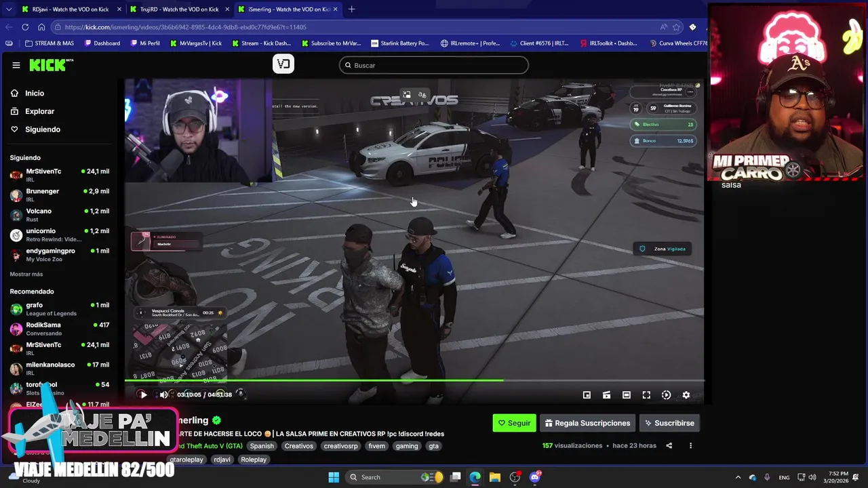Share the video via share icon
Screen dimensions: 868x488
pyautogui.click(x=669, y=446)
